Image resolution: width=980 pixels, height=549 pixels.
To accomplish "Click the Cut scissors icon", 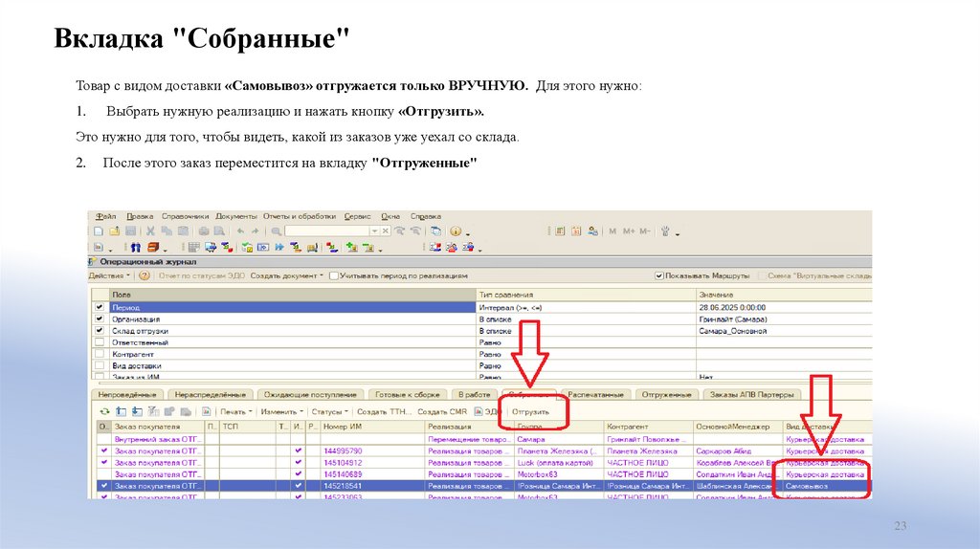I will coord(149,231).
